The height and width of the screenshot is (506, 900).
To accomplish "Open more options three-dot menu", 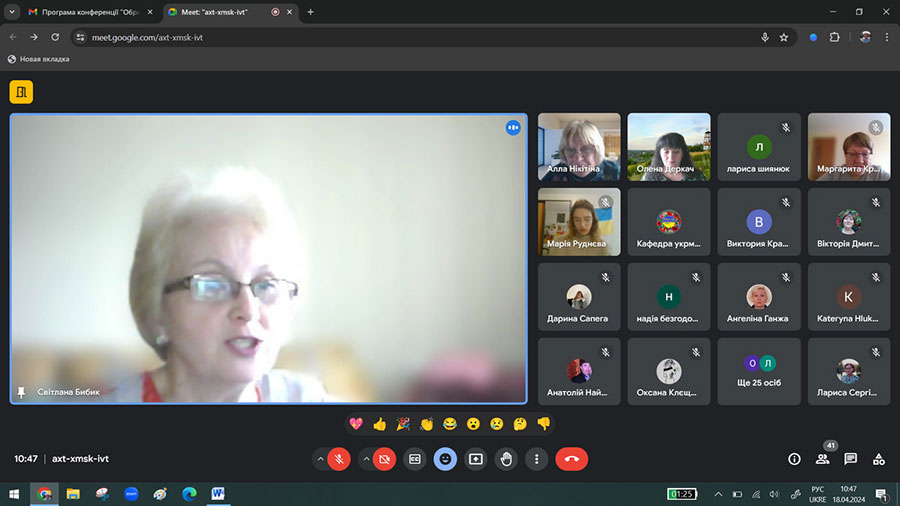I will click(x=536, y=459).
